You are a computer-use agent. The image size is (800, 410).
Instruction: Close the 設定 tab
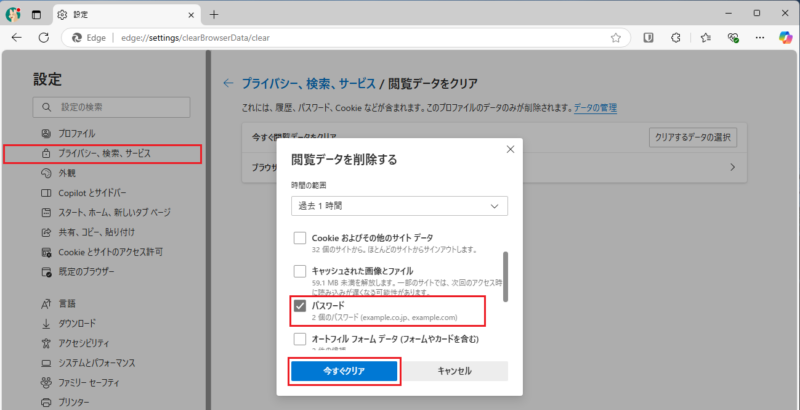coord(191,15)
